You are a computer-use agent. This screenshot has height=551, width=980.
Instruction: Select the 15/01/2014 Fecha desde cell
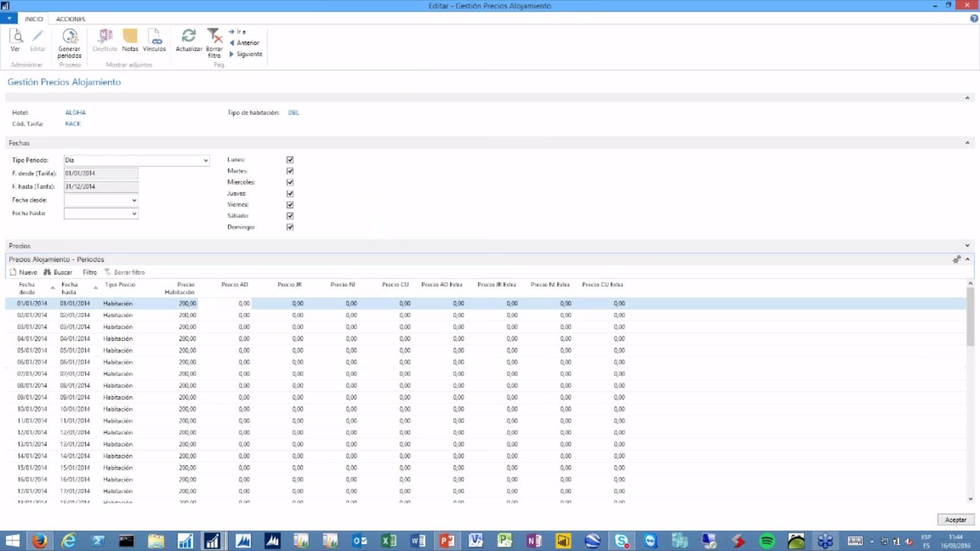(x=32, y=468)
